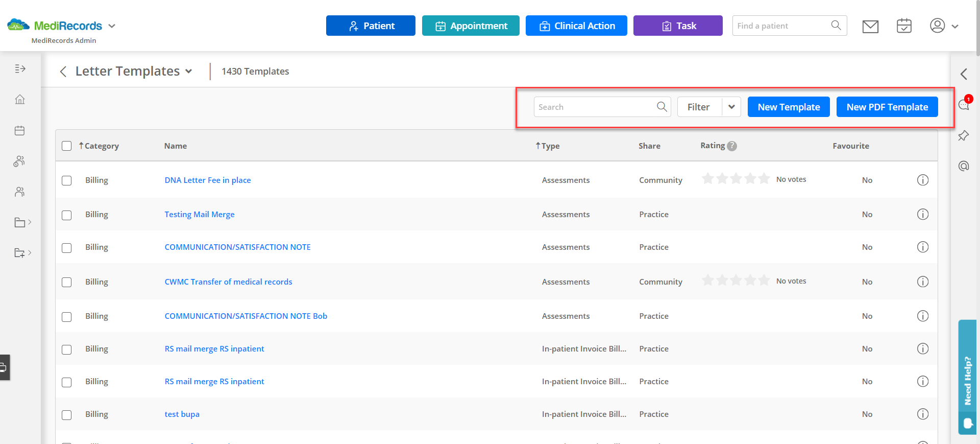980x444 pixels.
Task: Open COMMUNICATION/SATISFACTION NOTE Bob template
Action: click(x=246, y=316)
